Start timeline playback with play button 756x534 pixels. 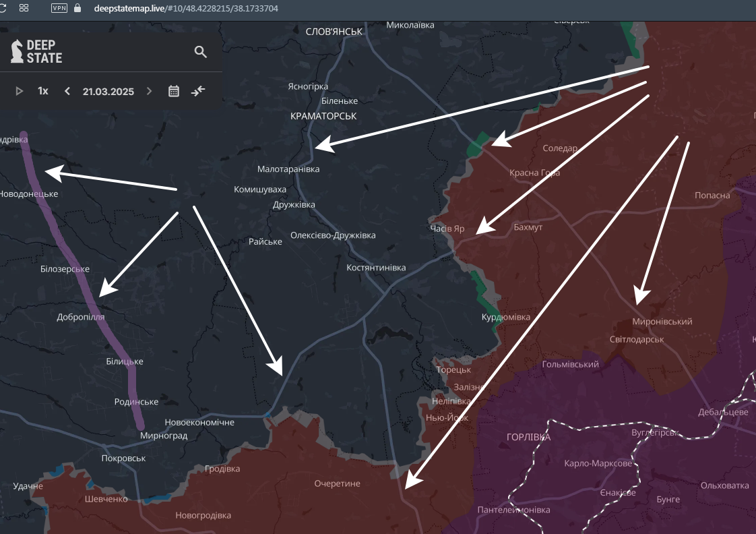[20, 91]
